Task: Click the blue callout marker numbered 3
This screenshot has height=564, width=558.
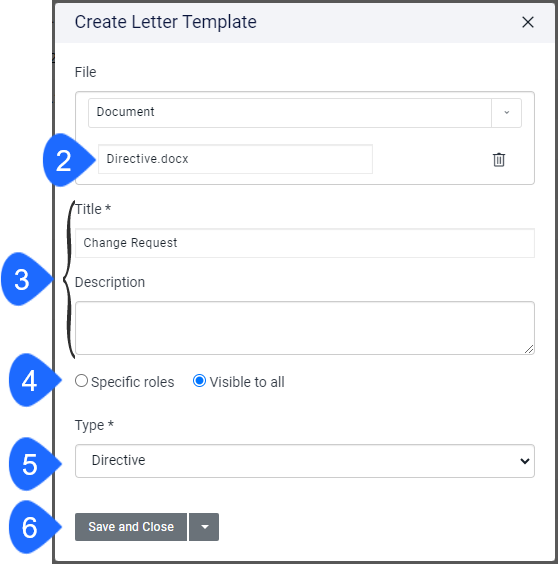Action: coord(27,279)
